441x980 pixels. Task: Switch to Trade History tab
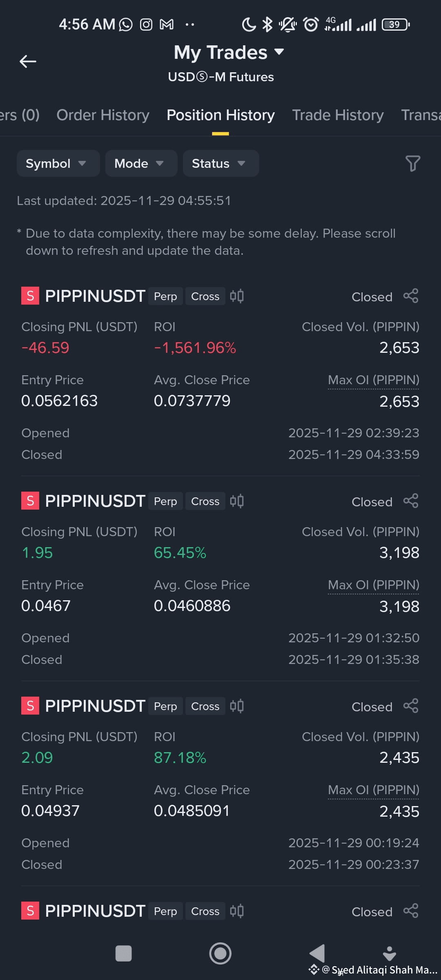(338, 115)
